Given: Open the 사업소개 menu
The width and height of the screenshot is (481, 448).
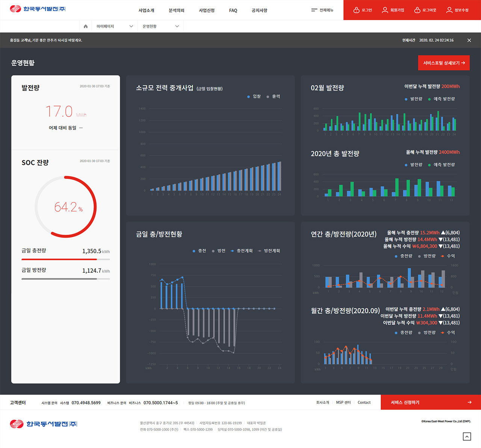Looking at the screenshot, I should [x=146, y=11].
